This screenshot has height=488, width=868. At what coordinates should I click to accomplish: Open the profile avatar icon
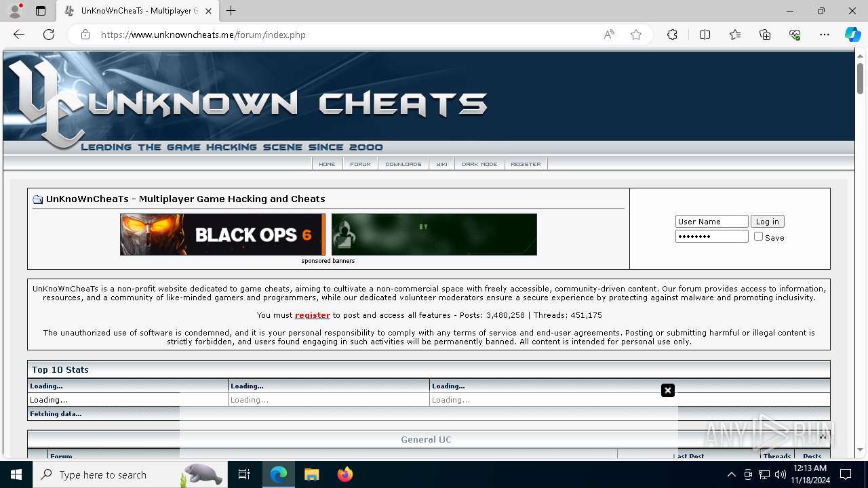14,11
